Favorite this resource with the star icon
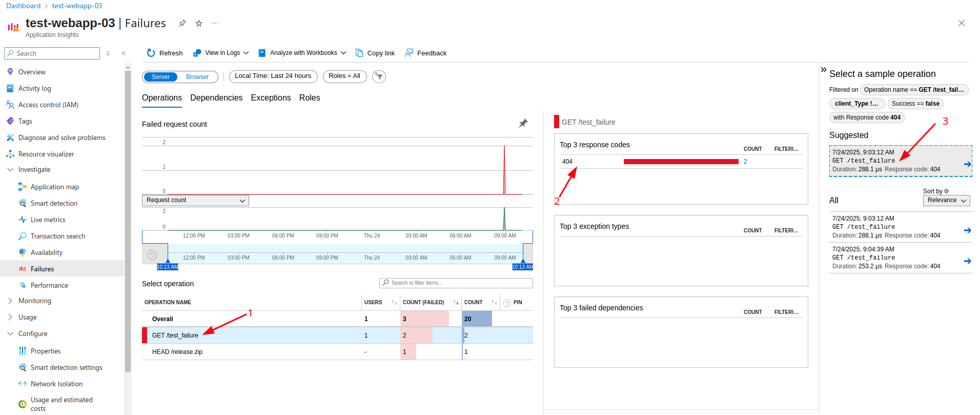This screenshot has width=980, height=415. (199, 24)
